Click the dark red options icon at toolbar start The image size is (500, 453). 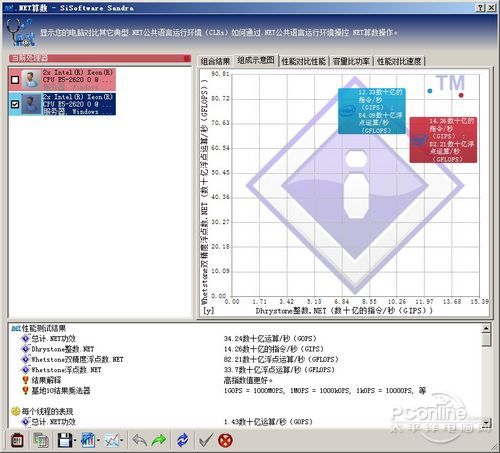17,440
